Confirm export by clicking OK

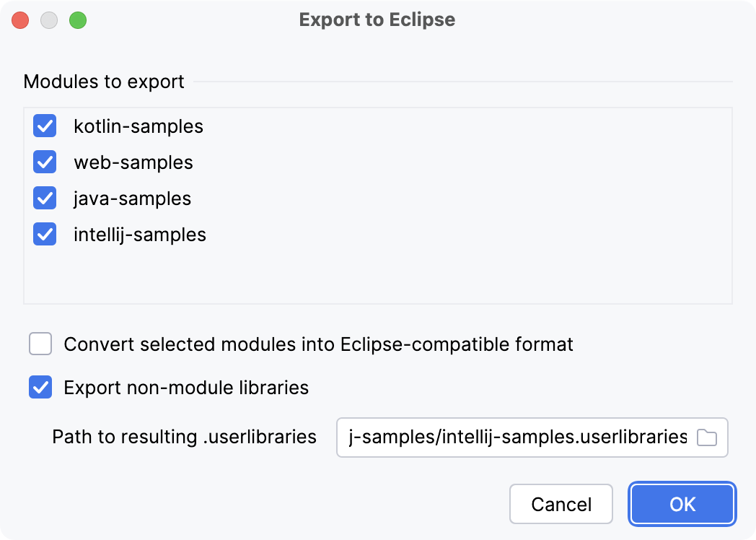[681, 504]
